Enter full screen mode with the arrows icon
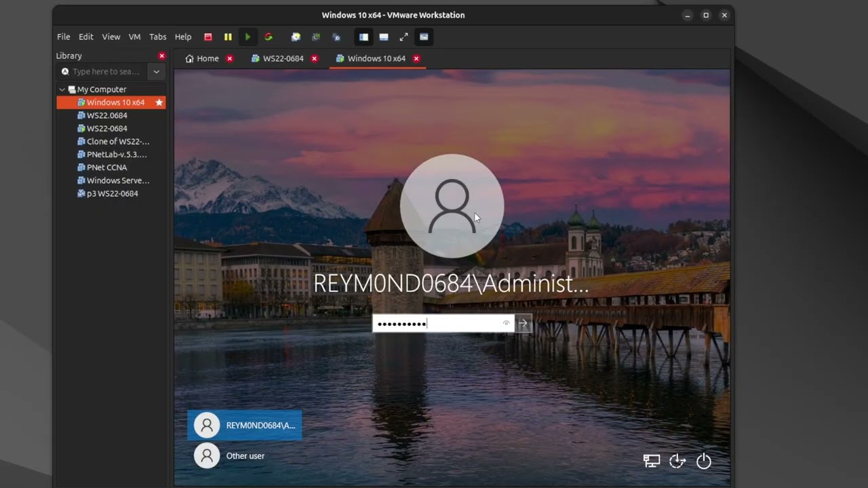Screen dimensions: 868x488 (x=403, y=37)
